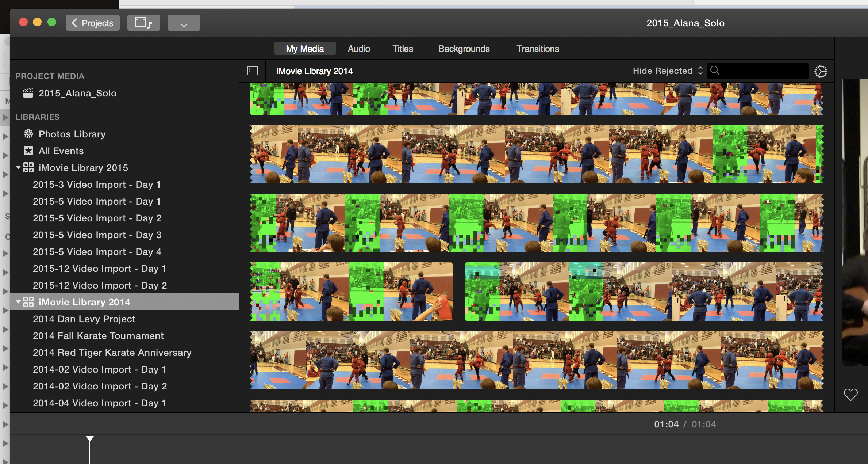Click inside the media search field
The image size is (868, 464).
tap(763, 71)
